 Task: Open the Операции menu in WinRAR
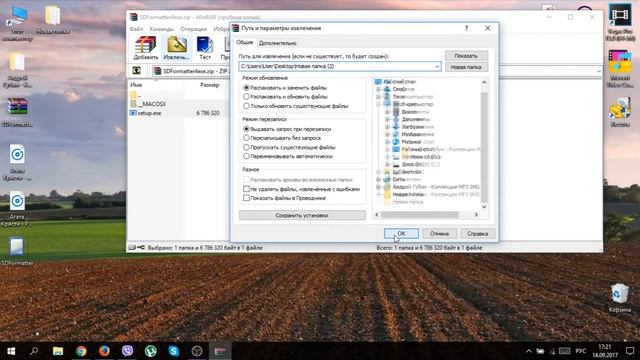193,29
